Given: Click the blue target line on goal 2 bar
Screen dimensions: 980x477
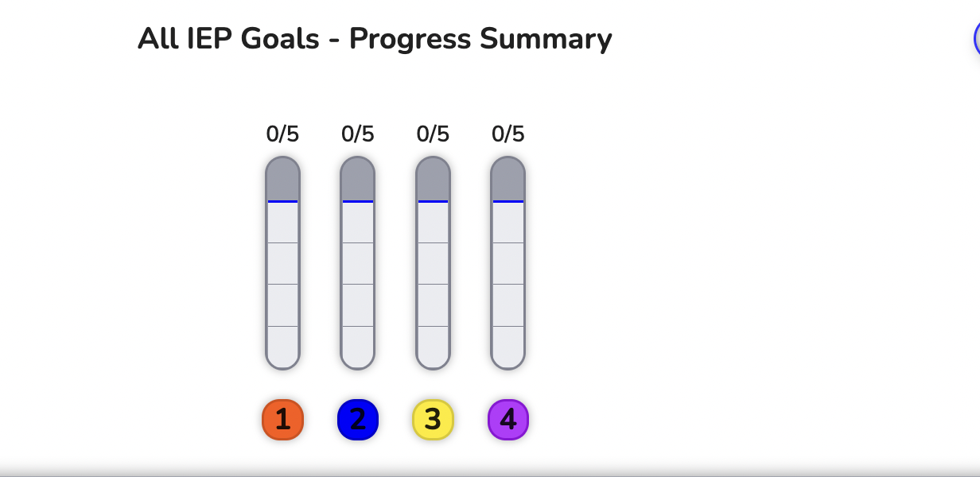Looking at the screenshot, I should point(358,202).
